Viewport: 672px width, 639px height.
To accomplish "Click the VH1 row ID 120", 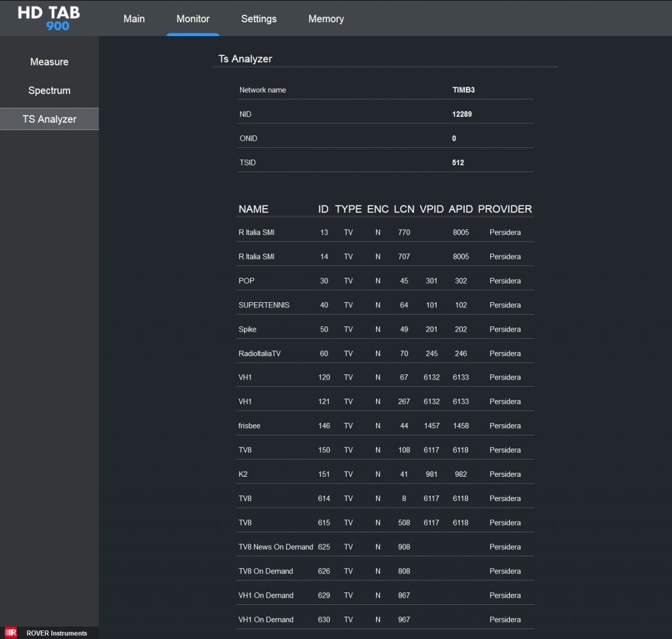I will point(324,378).
